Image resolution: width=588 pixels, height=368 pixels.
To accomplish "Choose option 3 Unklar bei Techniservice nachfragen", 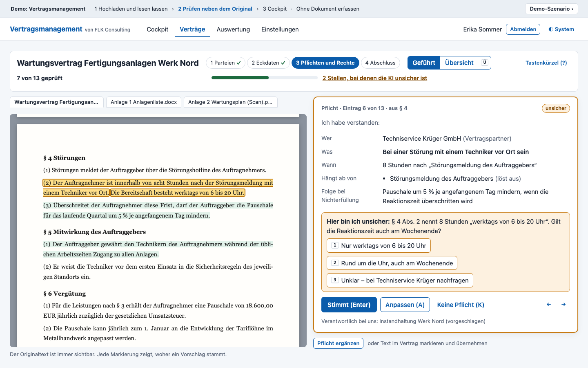I will coord(400,280).
